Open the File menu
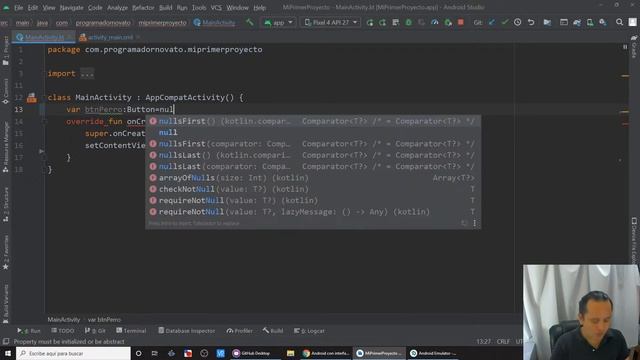This screenshot has height=360, width=640. coord(19,8)
